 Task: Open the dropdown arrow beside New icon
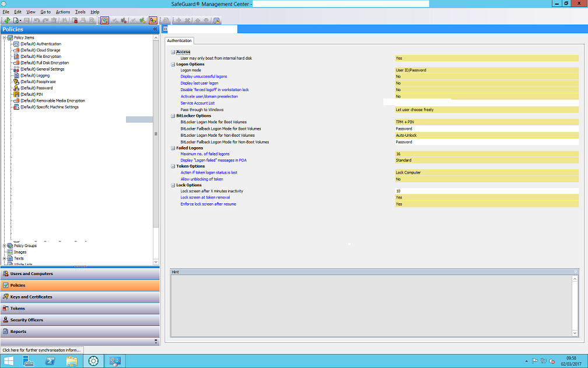20,20
